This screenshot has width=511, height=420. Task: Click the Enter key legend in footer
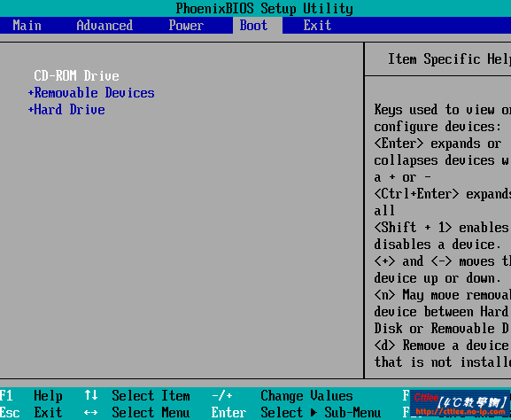click(x=228, y=413)
